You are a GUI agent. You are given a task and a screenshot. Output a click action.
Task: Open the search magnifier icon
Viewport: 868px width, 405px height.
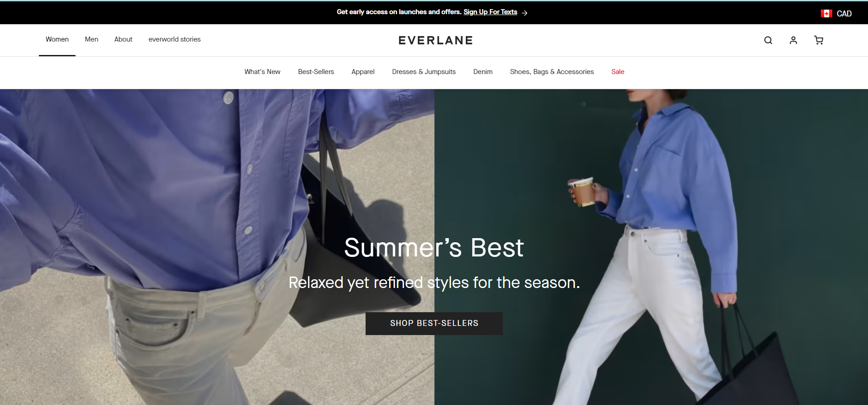point(768,40)
